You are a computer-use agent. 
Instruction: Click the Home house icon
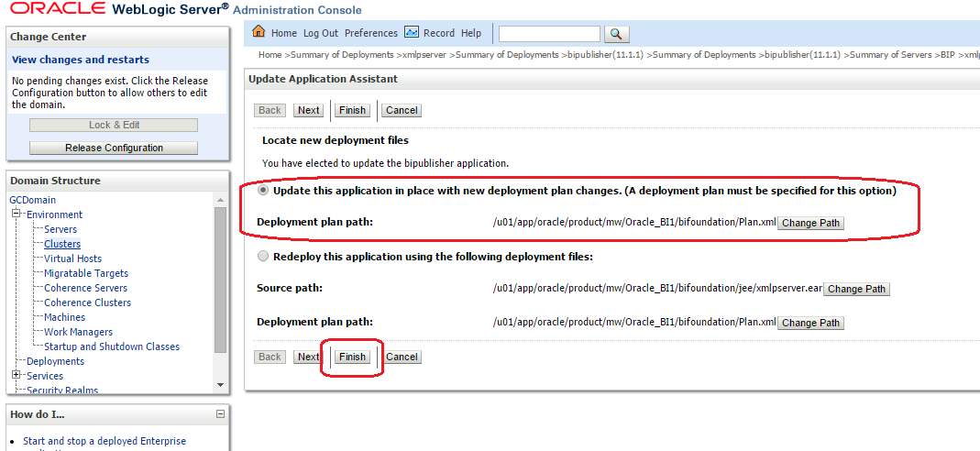(x=259, y=32)
